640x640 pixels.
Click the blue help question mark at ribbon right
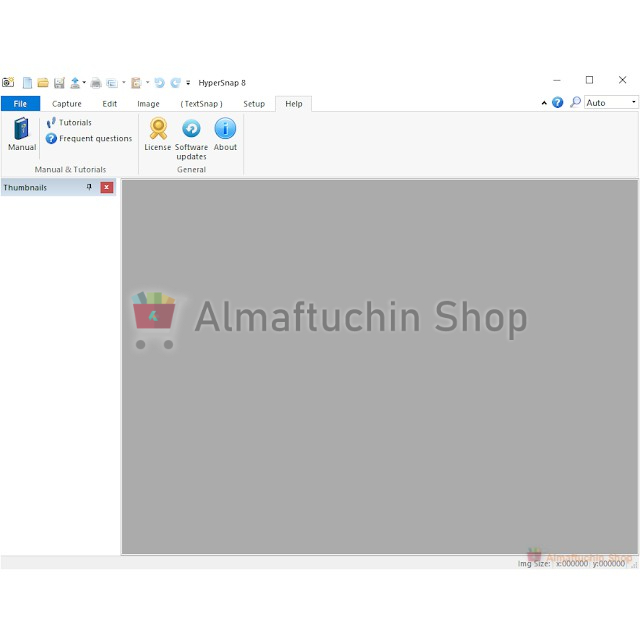pos(558,103)
